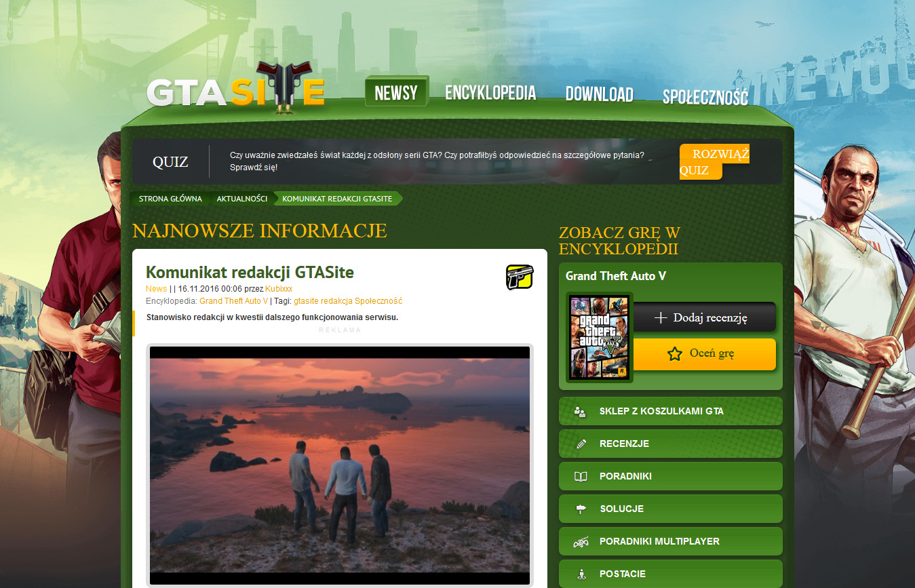The image size is (915, 588).
Task: Click the Społeczność tag link
Action: click(378, 300)
